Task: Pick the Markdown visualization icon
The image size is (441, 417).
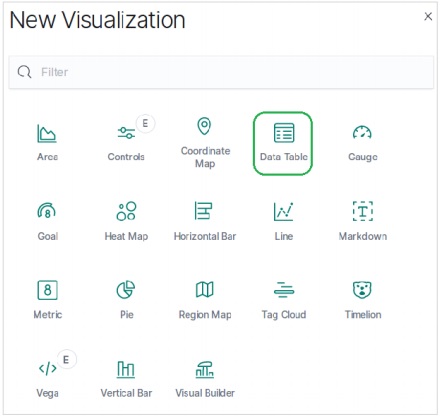Action: pos(363,211)
